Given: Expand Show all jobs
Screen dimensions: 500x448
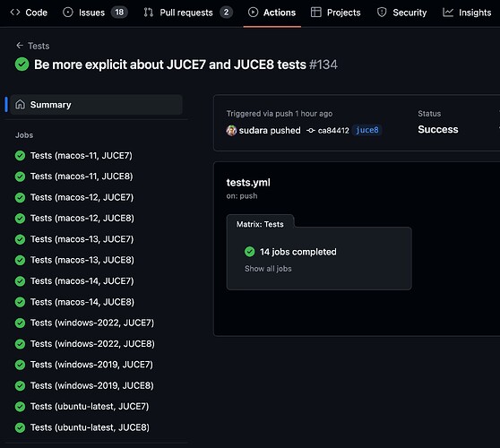Looking at the screenshot, I should tap(268, 269).
